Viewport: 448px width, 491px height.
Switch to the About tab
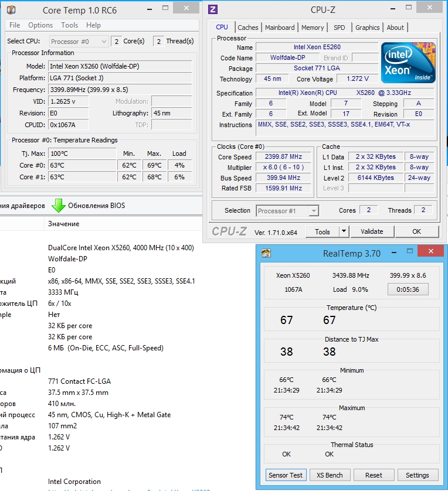point(395,28)
